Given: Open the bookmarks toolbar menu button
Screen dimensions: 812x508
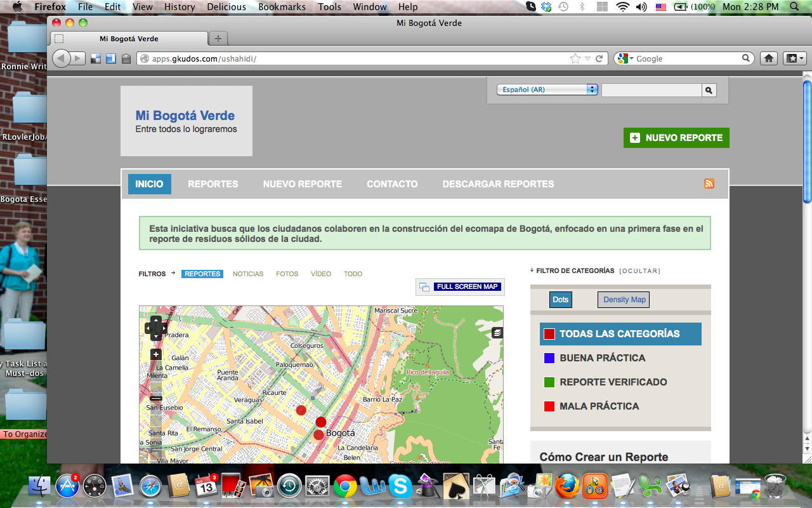Looking at the screenshot, I should pyautogui.click(x=794, y=58).
